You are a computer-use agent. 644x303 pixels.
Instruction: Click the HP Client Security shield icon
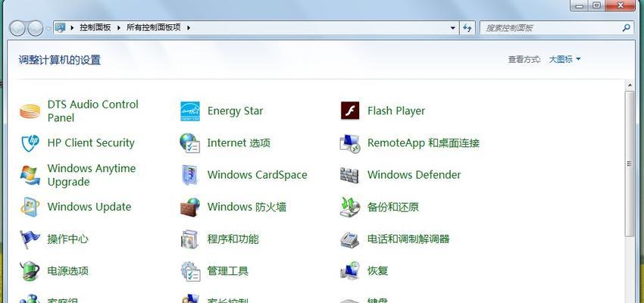pyautogui.click(x=30, y=143)
